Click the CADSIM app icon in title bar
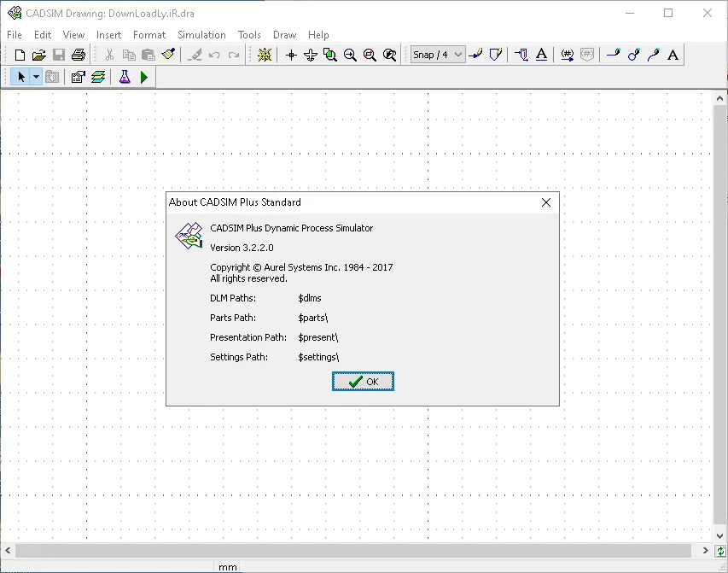The height and width of the screenshot is (573, 728). pyautogui.click(x=15, y=13)
